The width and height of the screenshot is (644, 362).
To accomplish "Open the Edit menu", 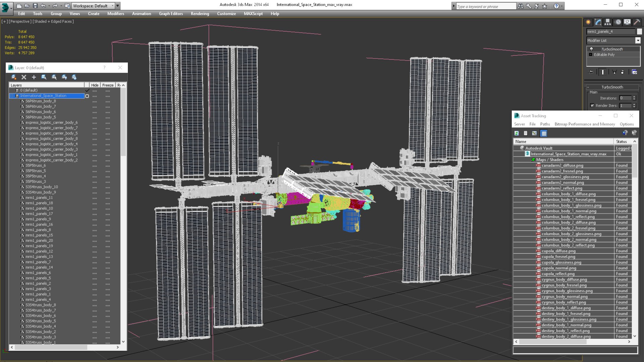I will (x=21, y=14).
